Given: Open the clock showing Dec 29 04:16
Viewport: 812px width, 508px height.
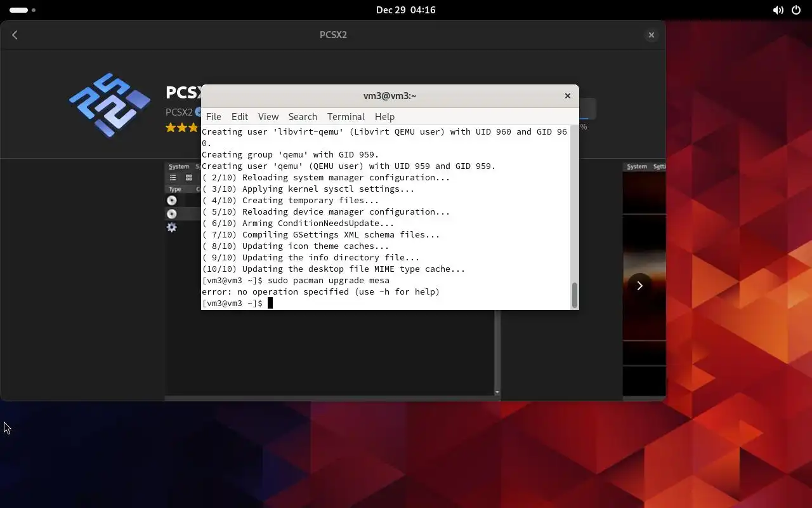Looking at the screenshot, I should coord(406,10).
